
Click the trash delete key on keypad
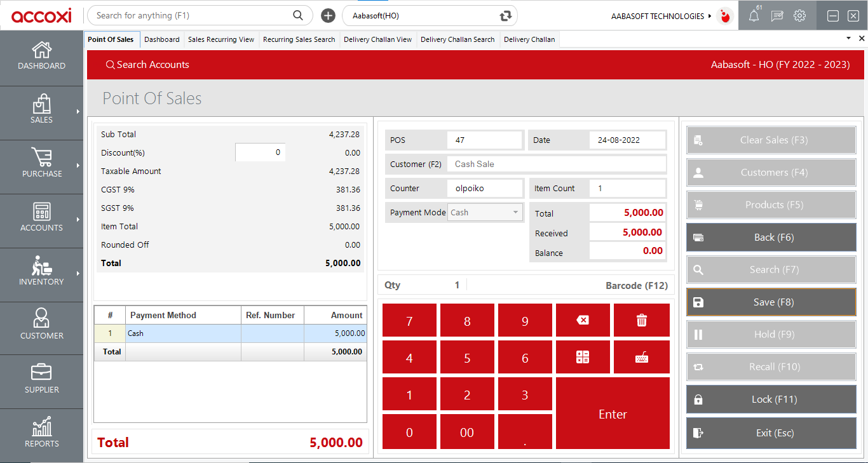[642, 320]
